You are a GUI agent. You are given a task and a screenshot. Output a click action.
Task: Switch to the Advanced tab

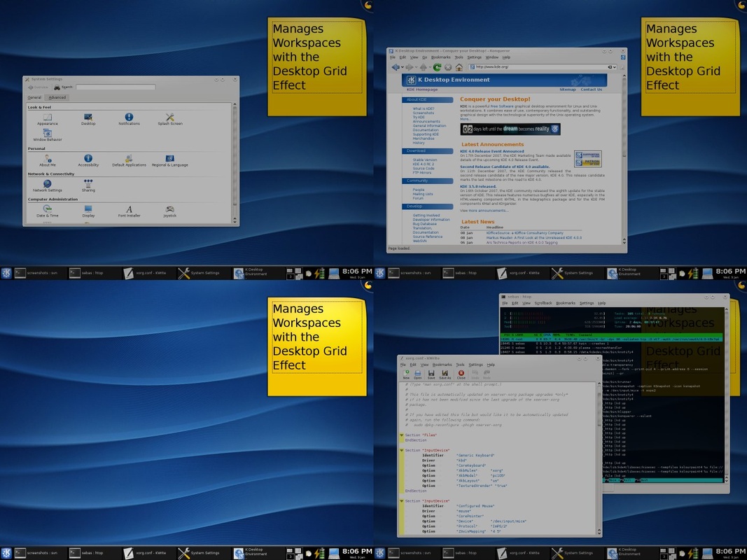(x=57, y=97)
